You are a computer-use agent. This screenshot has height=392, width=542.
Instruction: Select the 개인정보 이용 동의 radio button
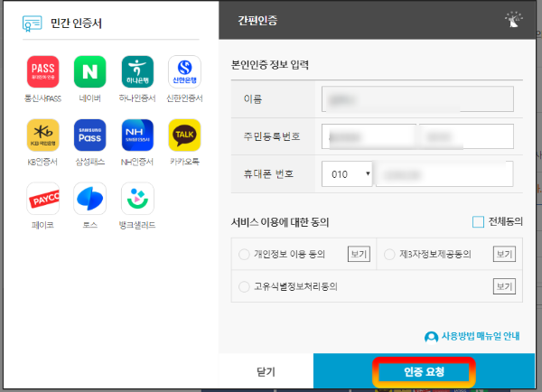tap(244, 255)
